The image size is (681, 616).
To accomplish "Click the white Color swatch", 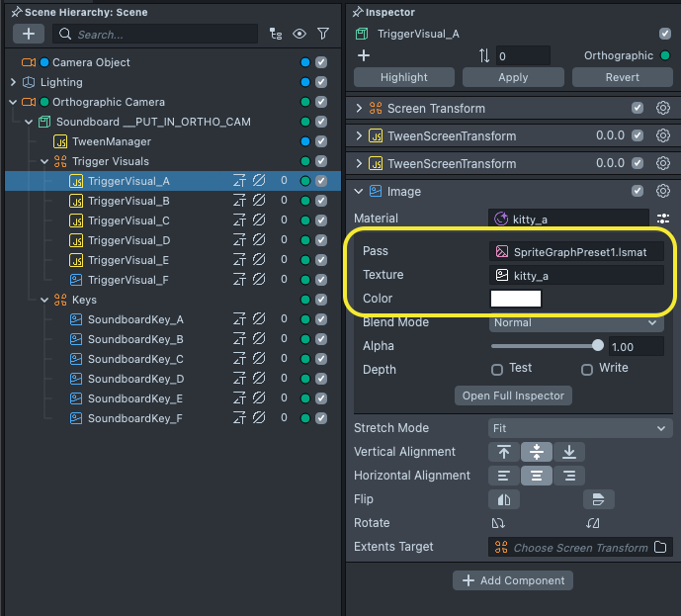I will (x=516, y=299).
